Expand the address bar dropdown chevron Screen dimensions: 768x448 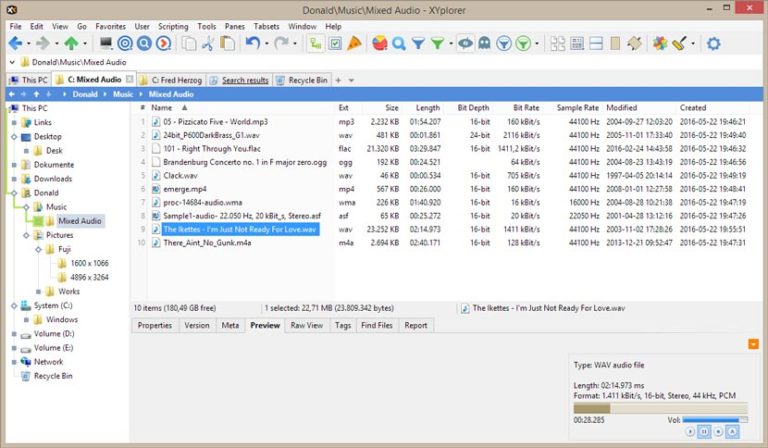(12, 62)
